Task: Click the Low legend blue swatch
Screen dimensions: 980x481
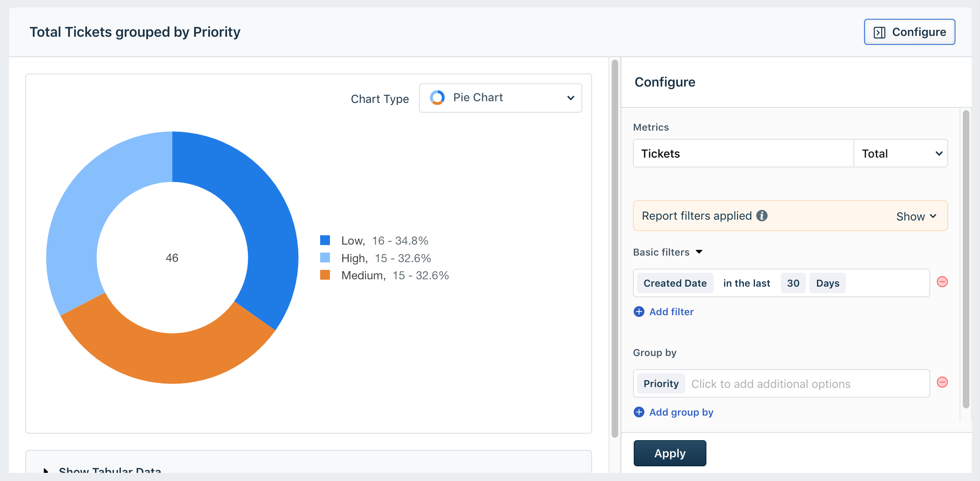Action: [325, 240]
